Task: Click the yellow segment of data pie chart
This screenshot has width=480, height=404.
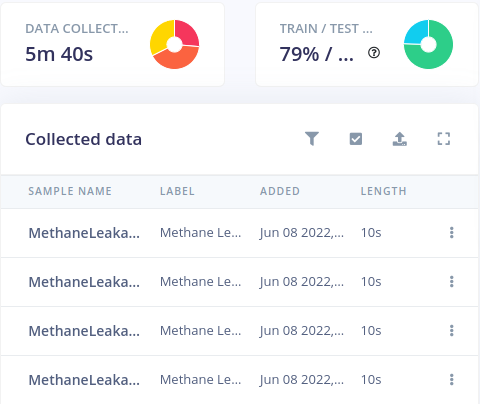Action: point(160,37)
